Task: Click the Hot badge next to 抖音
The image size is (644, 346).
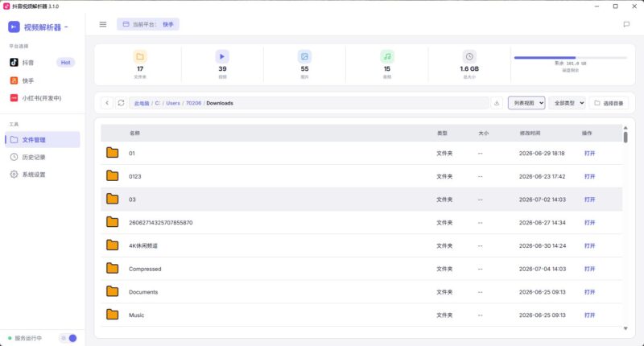Action: (x=65, y=63)
